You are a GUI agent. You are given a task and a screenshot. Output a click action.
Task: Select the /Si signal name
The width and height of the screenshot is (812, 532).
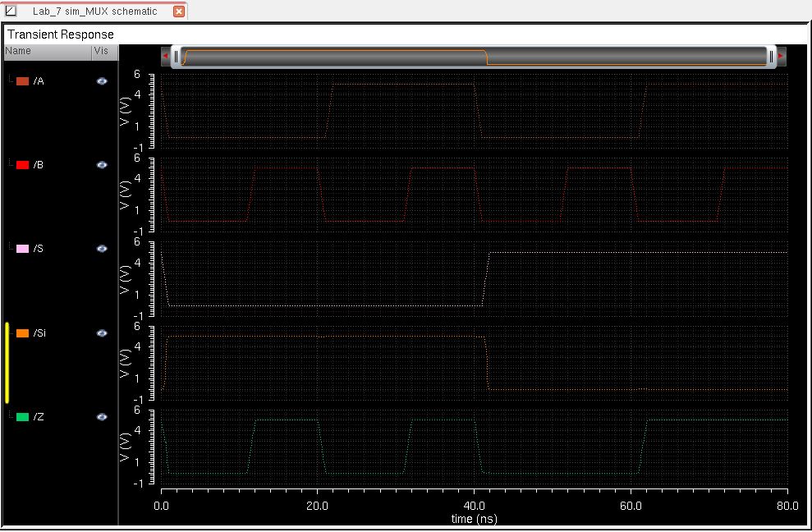[x=40, y=333]
